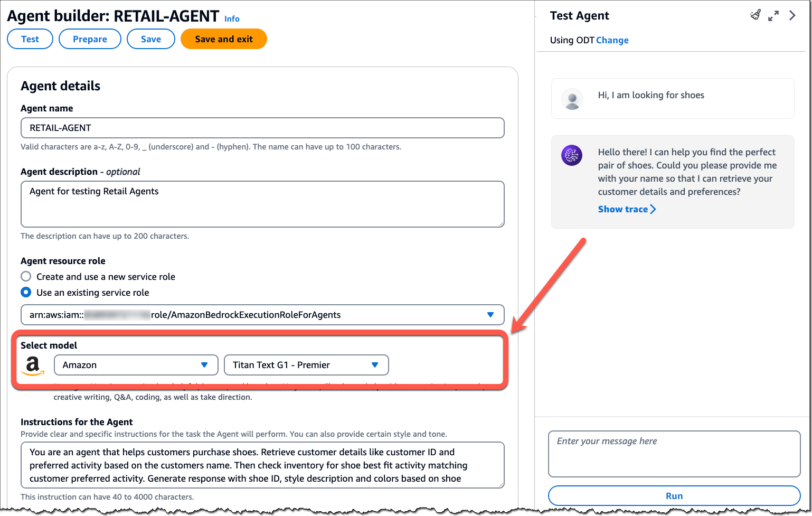Click the user avatar icon in the chat
This screenshot has width=812, height=516.
572,99
